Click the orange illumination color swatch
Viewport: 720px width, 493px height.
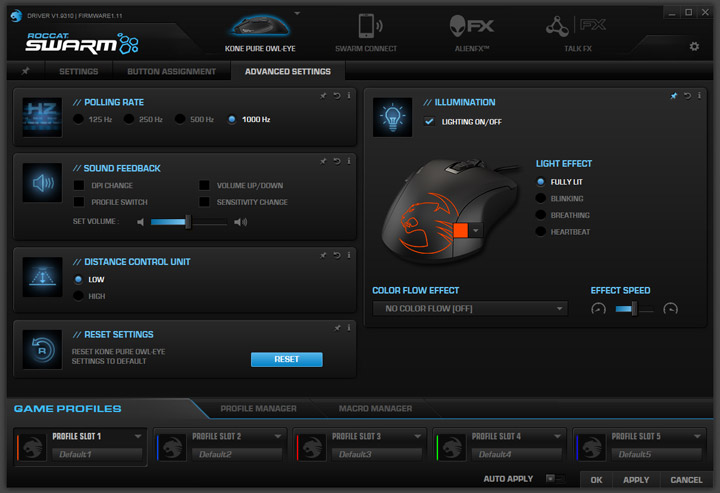tap(461, 230)
